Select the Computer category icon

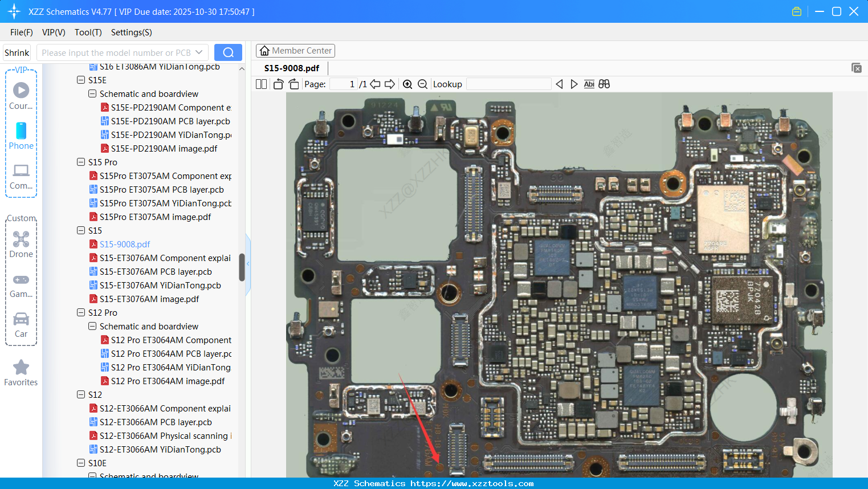click(x=21, y=176)
